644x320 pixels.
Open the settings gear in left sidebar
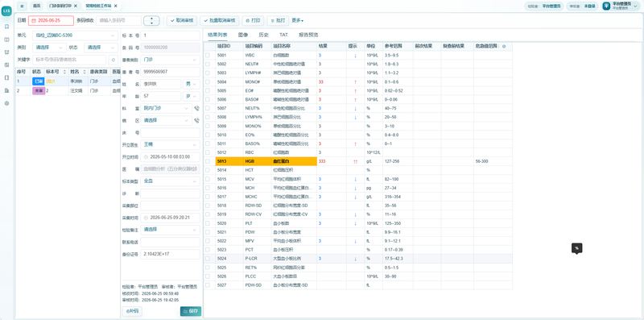pyautogui.click(x=6, y=103)
